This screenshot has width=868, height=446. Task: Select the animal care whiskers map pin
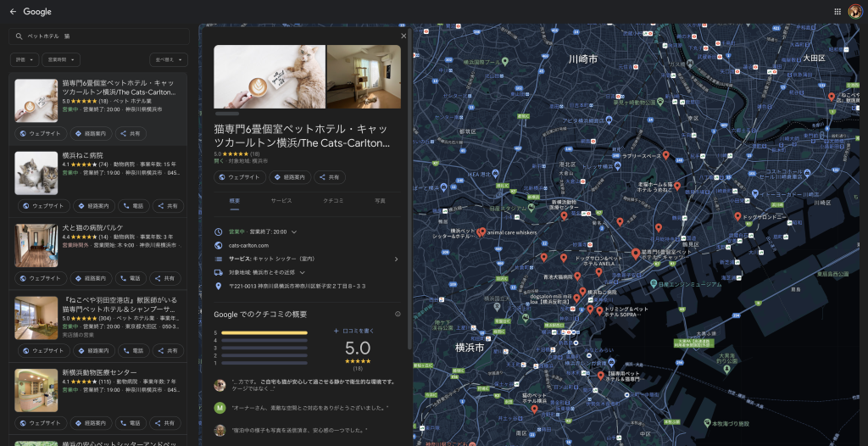[482, 231]
